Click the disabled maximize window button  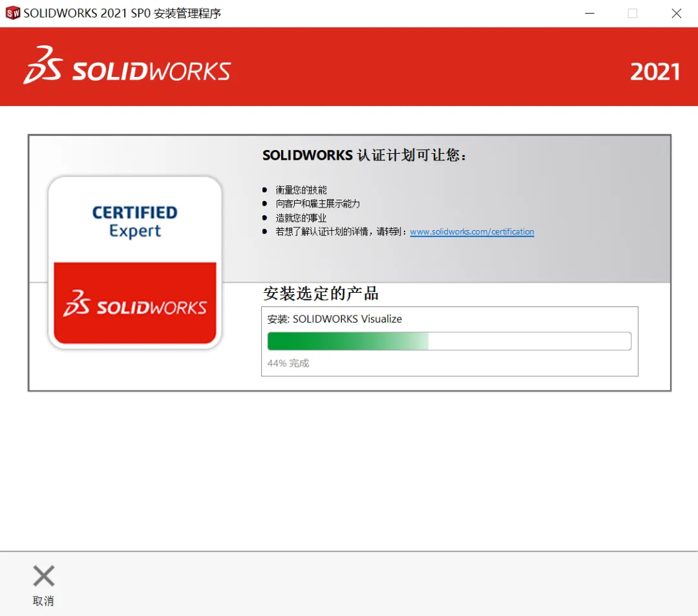pos(633,14)
